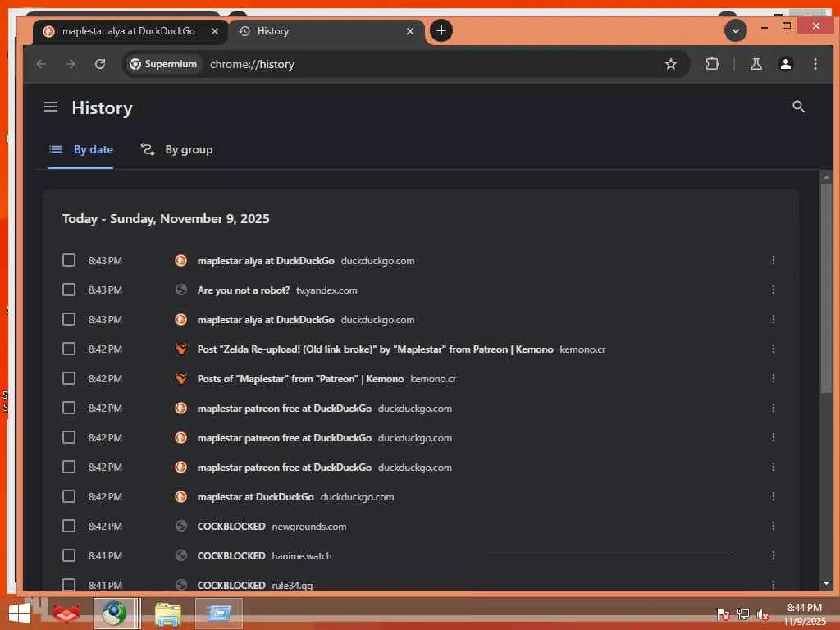
Task: Open the Labs beaker icon
Action: click(x=756, y=64)
